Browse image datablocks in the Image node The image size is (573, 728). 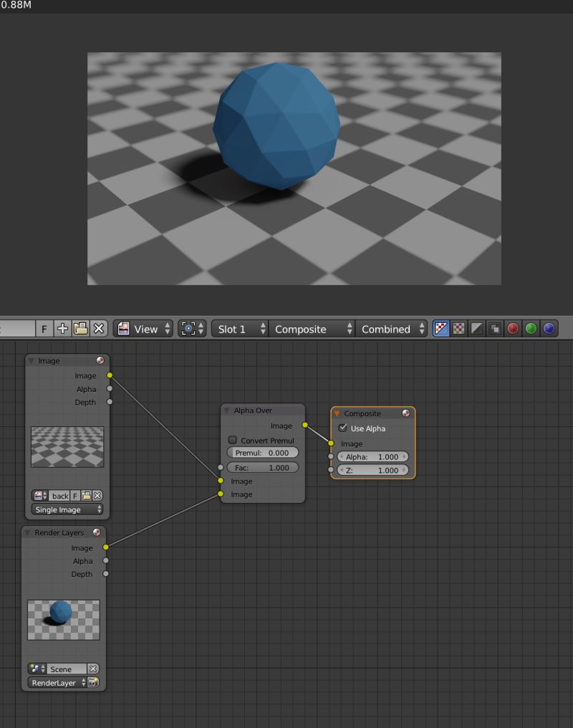point(39,495)
